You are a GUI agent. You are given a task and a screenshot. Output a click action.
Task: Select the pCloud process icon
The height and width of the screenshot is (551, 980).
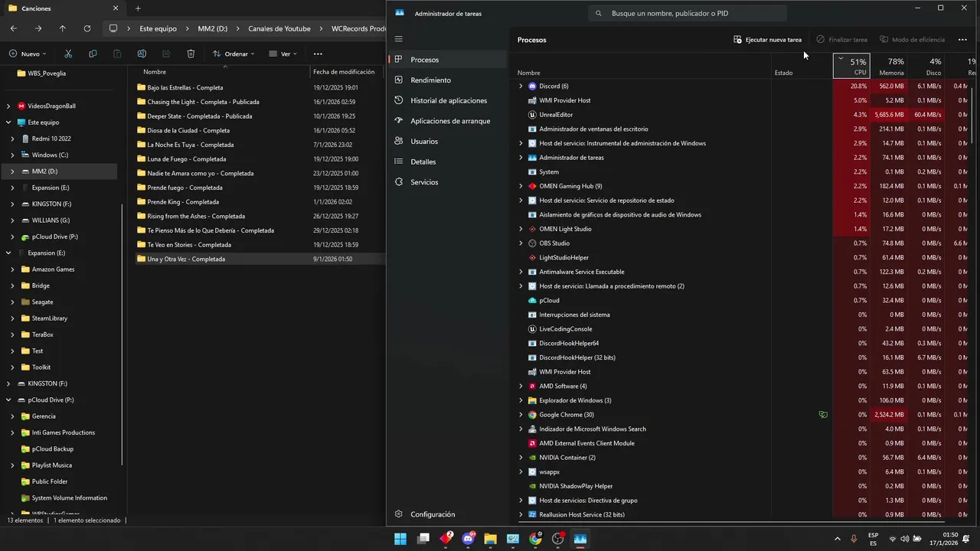coord(532,301)
